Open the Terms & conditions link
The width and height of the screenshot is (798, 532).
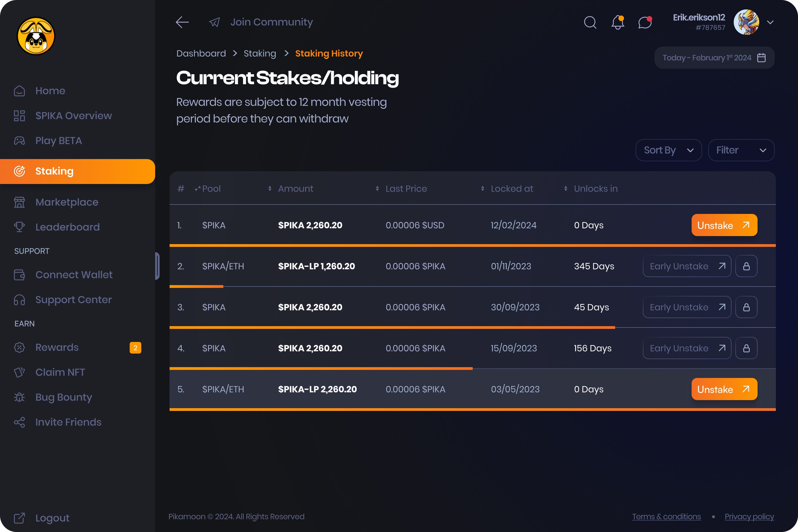tap(666, 516)
